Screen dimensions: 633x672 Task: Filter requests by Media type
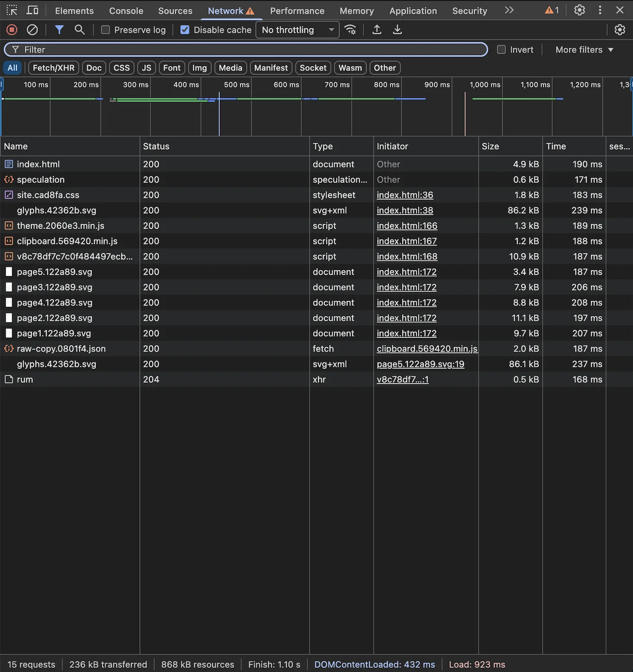point(230,68)
